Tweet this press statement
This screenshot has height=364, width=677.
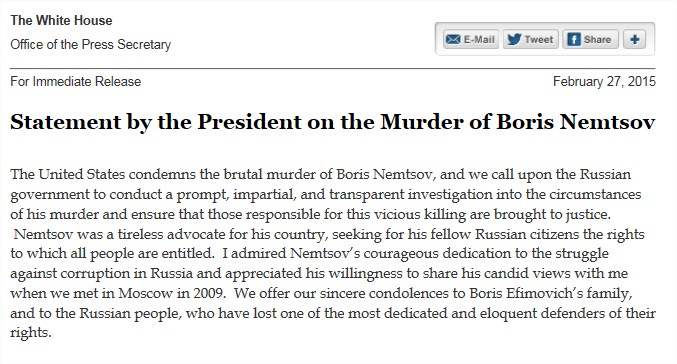coord(531,39)
